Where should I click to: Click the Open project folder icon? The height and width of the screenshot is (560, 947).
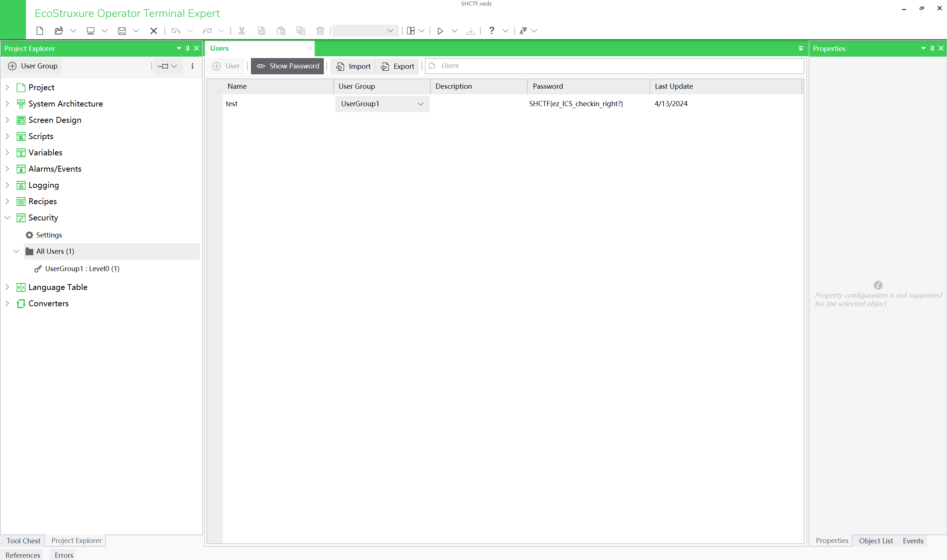click(x=58, y=31)
